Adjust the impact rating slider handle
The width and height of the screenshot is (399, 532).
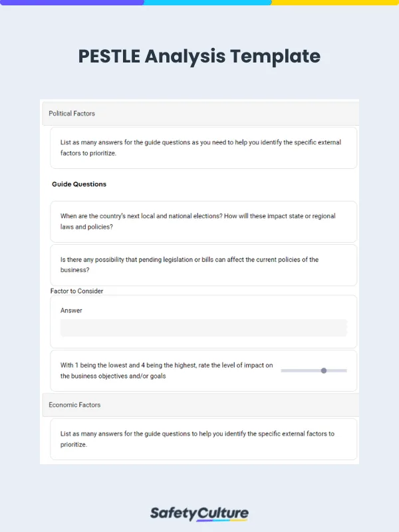[x=323, y=370]
